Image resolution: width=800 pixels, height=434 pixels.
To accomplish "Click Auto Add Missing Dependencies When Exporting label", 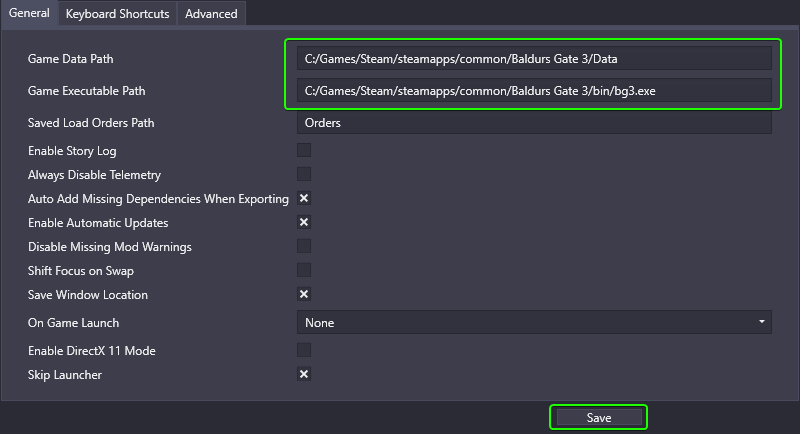I will coord(158,199).
